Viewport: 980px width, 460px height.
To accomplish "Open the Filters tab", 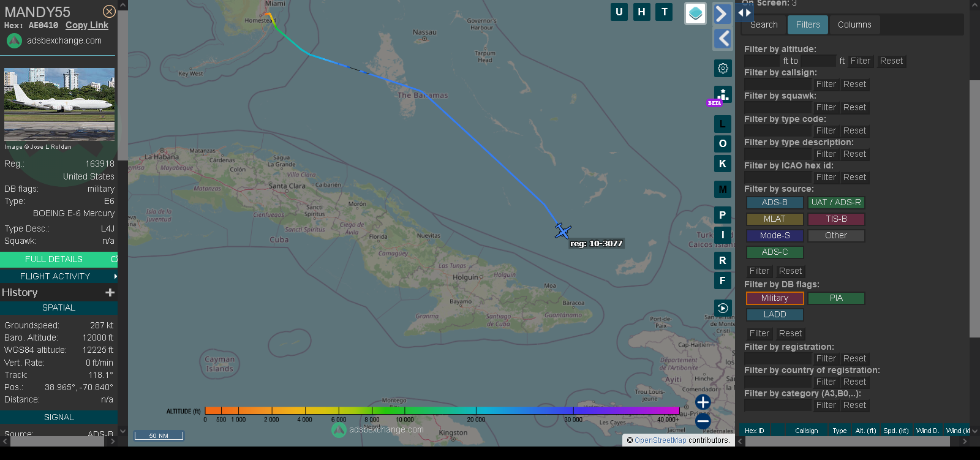I will [x=808, y=25].
